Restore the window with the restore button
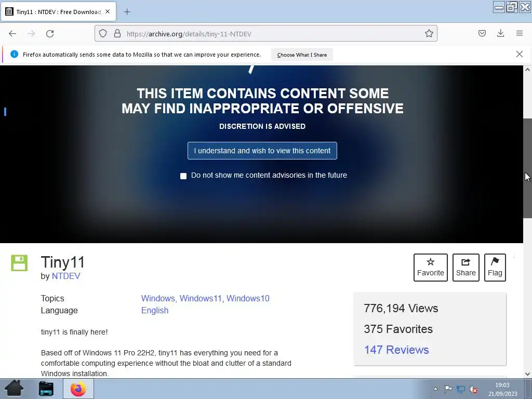 click(512, 7)
